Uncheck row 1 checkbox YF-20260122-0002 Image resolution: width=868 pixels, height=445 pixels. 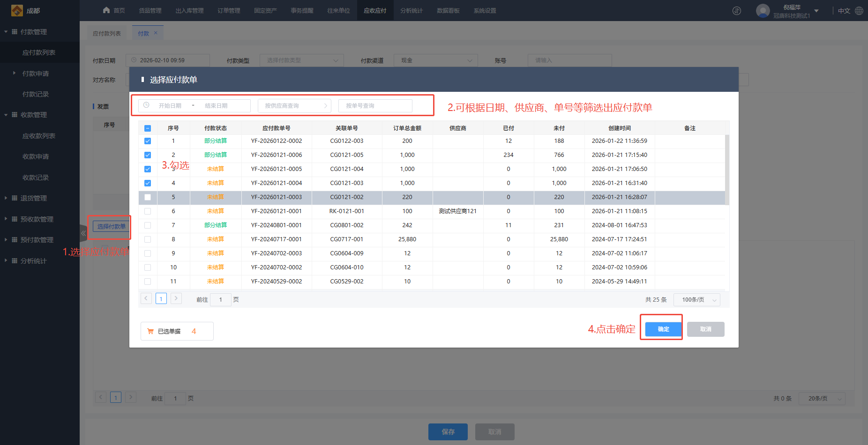pyautogui.click(x=148, y=141)
